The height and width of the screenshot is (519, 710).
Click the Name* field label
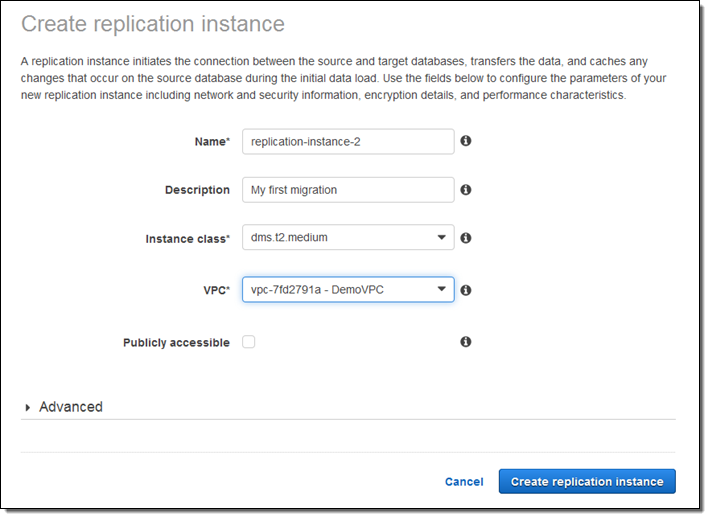211,142
